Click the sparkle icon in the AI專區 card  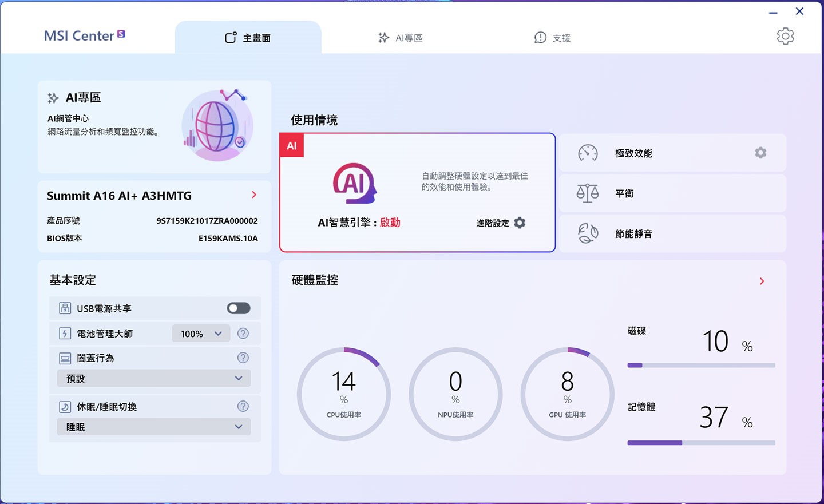tap(53, 98)
